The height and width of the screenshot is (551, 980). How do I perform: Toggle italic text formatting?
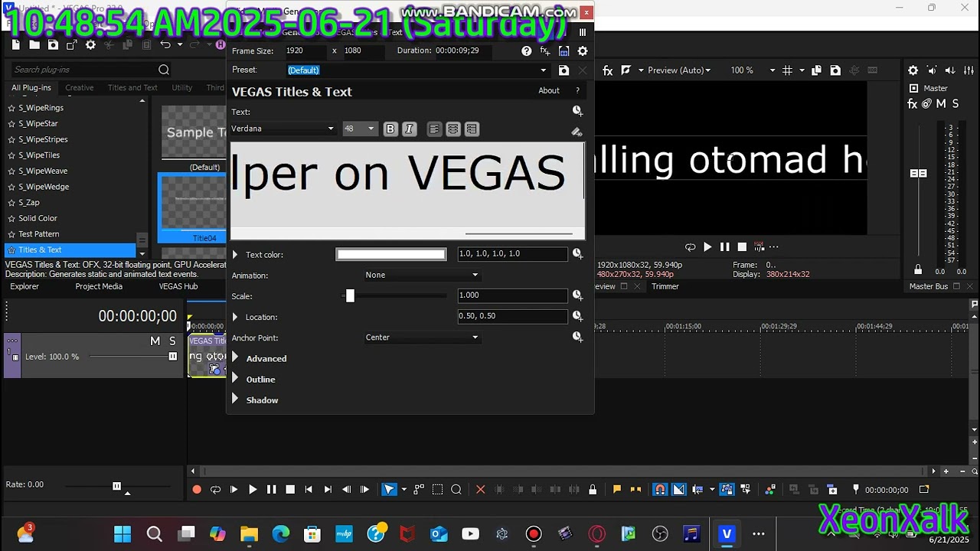click(x=409, y=129)
